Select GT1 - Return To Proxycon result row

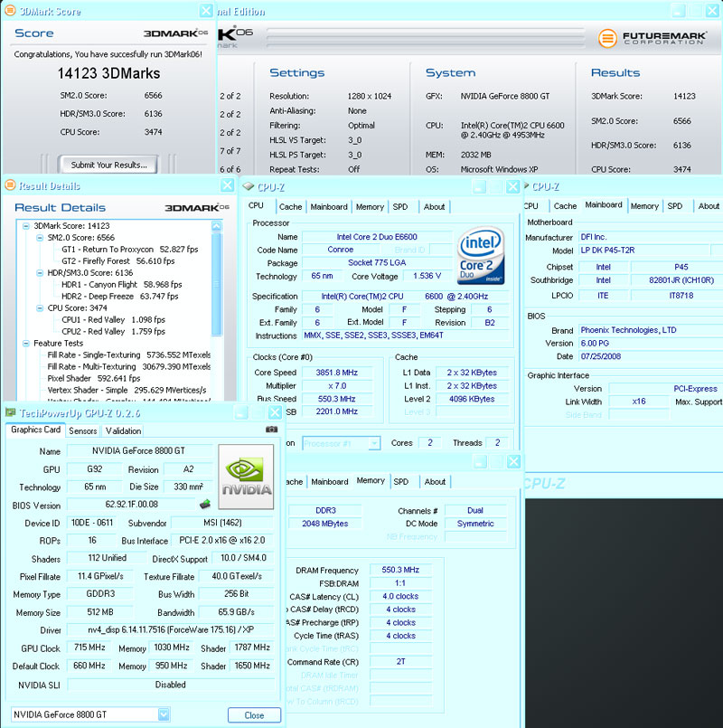130,250
